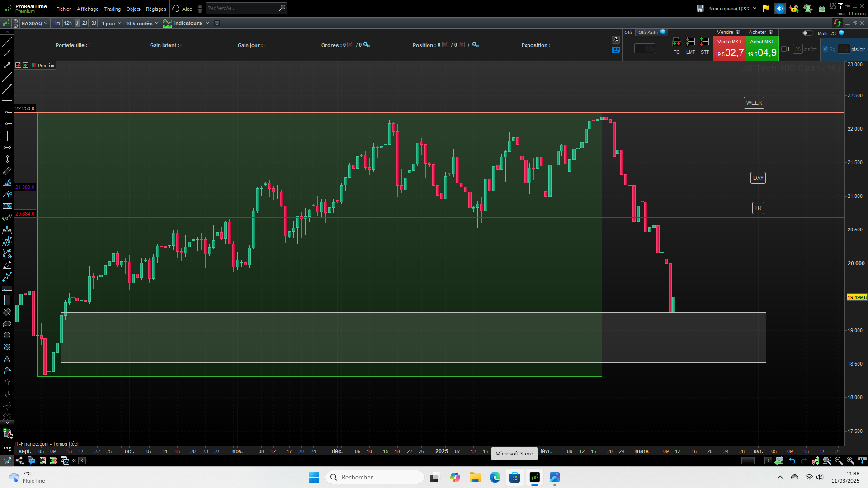The image size is (868, 488).
Task: Select the arrow drawing tool
Action: tap(7, 65)
